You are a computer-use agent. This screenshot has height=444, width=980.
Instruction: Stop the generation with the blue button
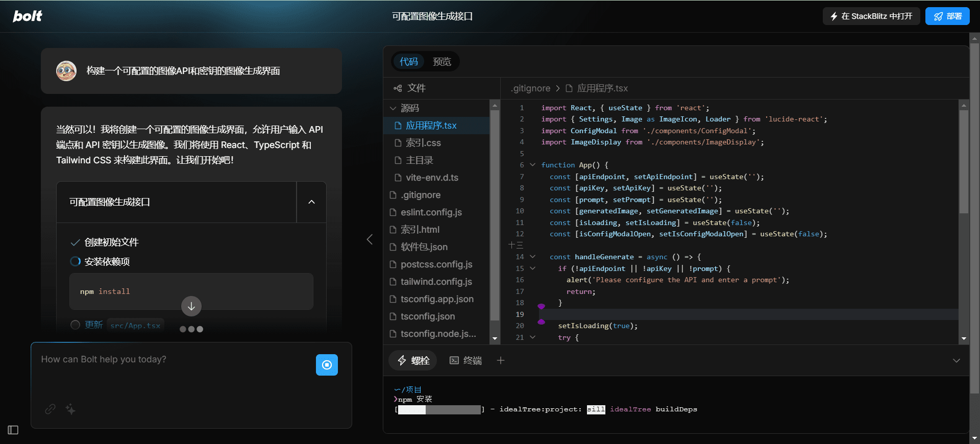click(x=327, y=365)
